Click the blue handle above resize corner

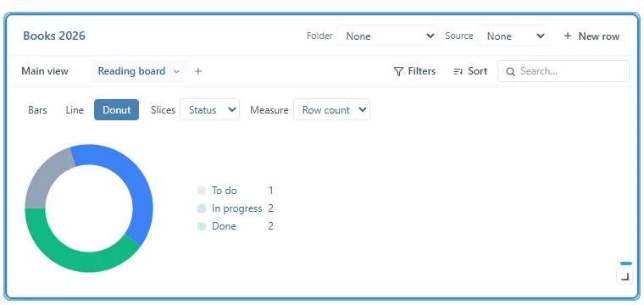[x=626, y=263]
